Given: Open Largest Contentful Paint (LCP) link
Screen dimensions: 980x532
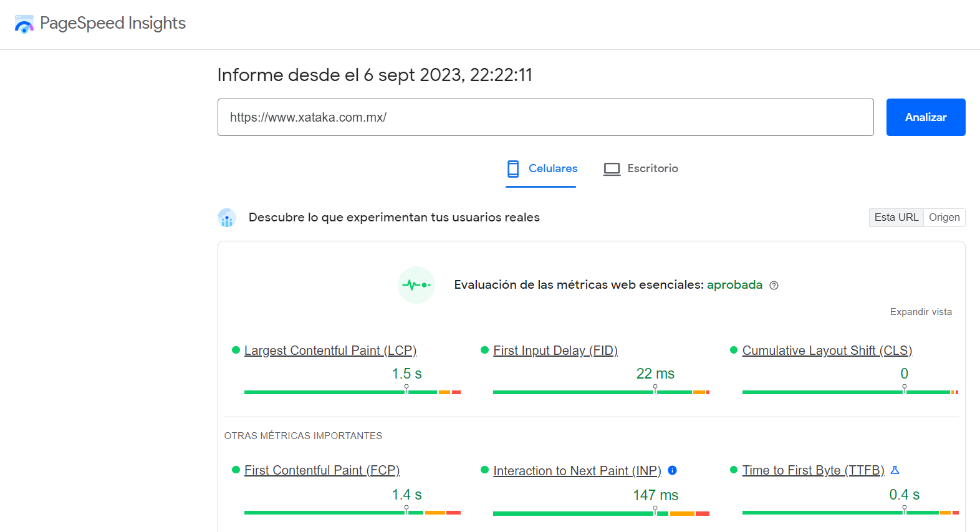Looking at the screenshot, I should pyautogui.click(x=330, y=351).
